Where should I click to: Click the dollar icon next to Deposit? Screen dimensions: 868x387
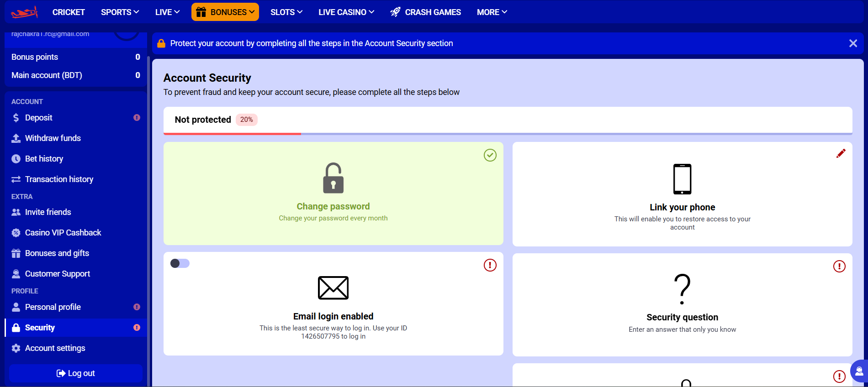click(16, 118)
